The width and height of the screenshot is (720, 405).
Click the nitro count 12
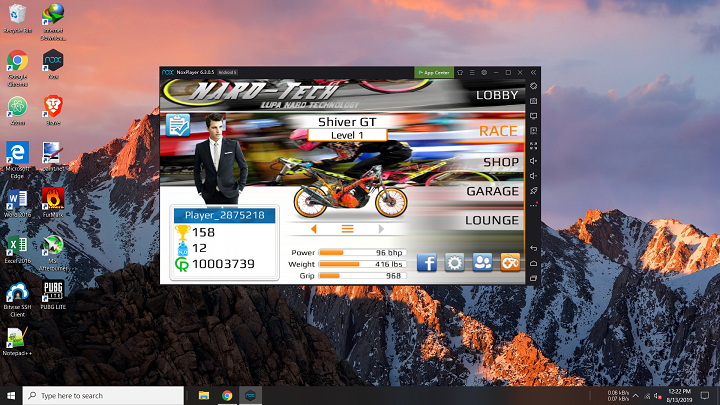tap(199, 248)
